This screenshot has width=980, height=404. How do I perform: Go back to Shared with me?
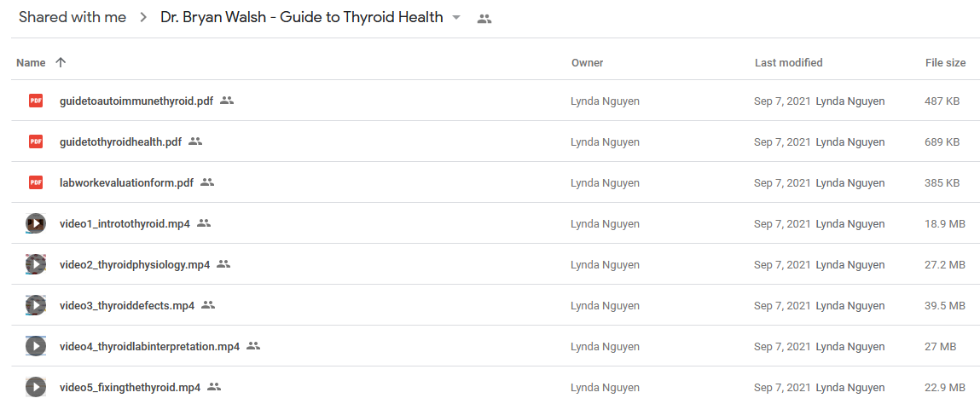click(72, 18)
